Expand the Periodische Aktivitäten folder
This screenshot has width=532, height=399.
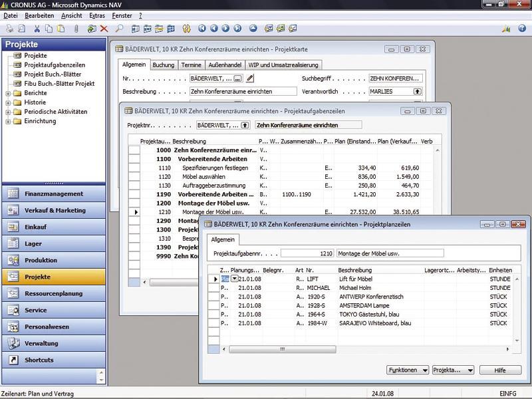click(x=8, y=112)
